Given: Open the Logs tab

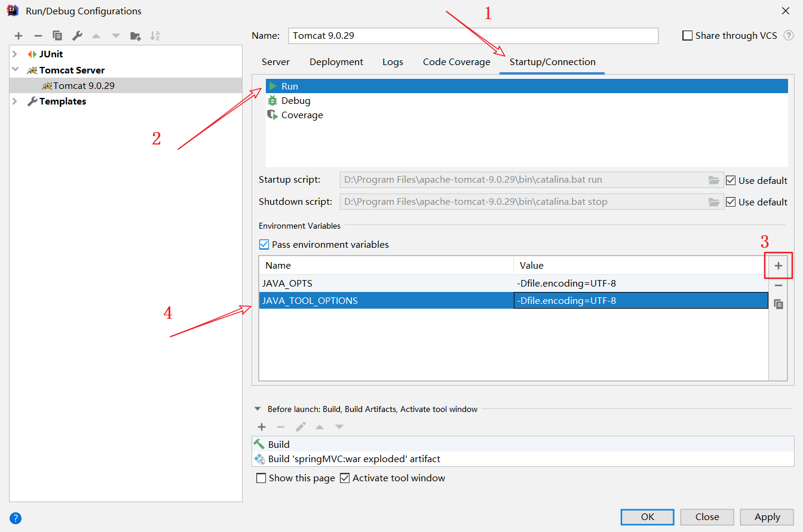Looking at the screenshot, I should tap(393, 62).
